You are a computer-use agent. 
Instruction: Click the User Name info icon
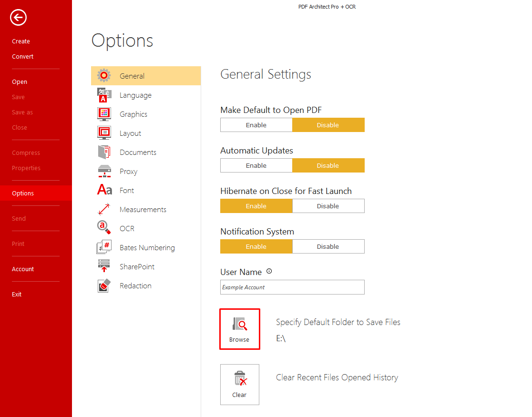point(269,271)
